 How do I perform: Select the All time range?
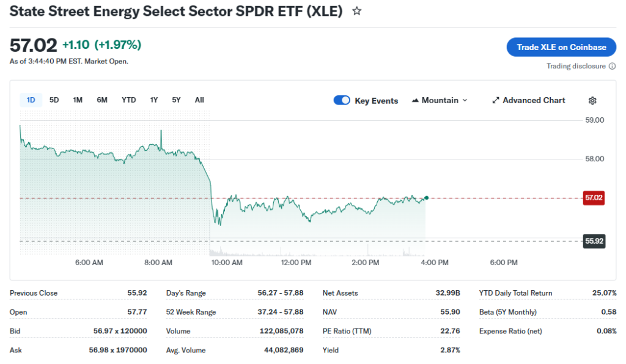[199, 100]
